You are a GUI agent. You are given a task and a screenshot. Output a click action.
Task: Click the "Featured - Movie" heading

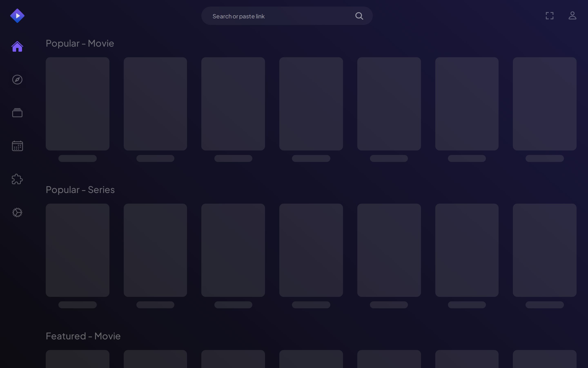pos(83,336)
